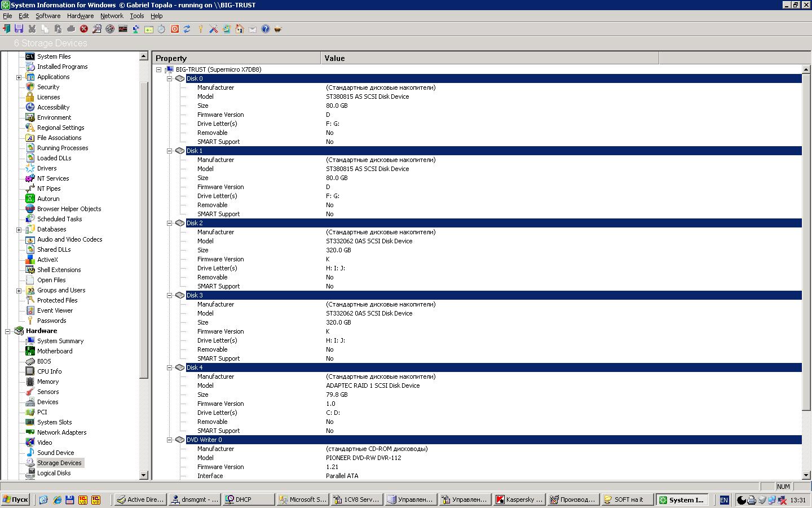The width and height of the screenshot is (812, 508).
Task: Click the red X stop toolbar icon
Action: pyautogui.click(x=84, y=29)
